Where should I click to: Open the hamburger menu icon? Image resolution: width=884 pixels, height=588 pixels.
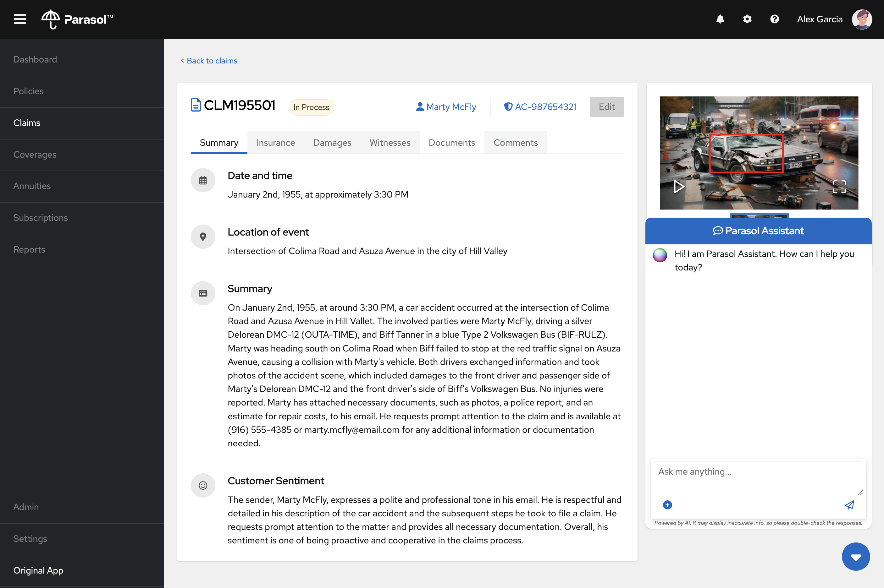pyautogui.click(x=20, y=19)
